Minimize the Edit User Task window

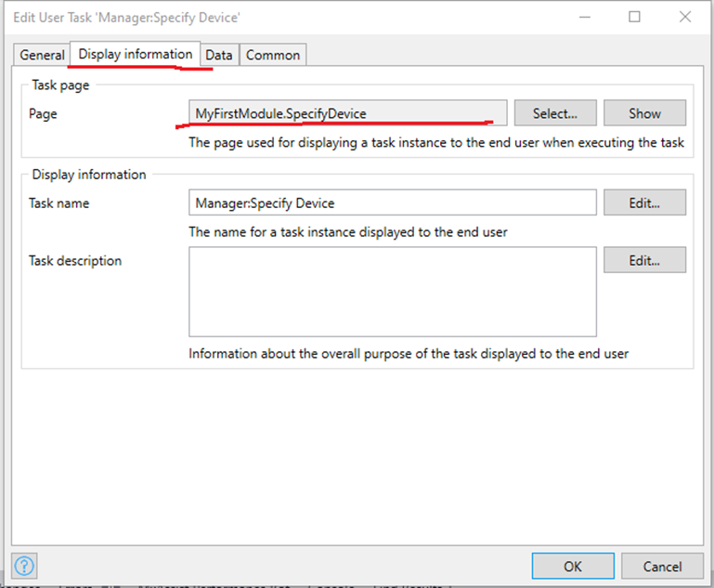tap(585, 18)
